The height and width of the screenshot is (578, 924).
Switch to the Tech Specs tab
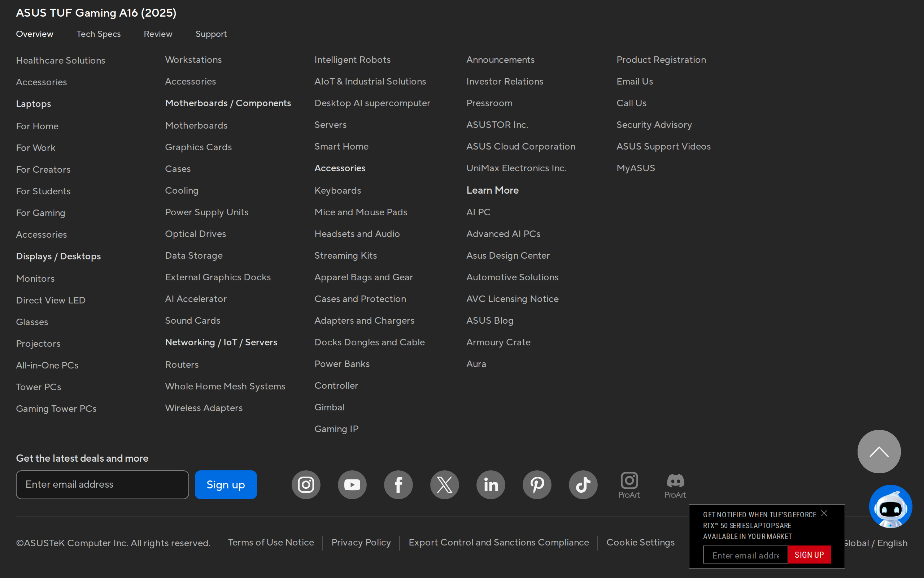point(99,34)
